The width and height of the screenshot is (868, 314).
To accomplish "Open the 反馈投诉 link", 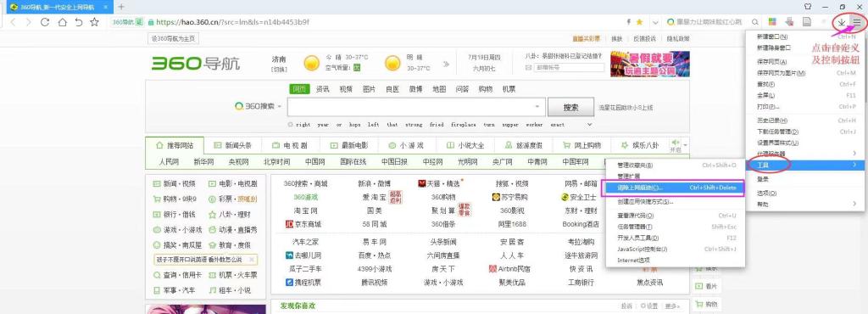I will point(644,39).
